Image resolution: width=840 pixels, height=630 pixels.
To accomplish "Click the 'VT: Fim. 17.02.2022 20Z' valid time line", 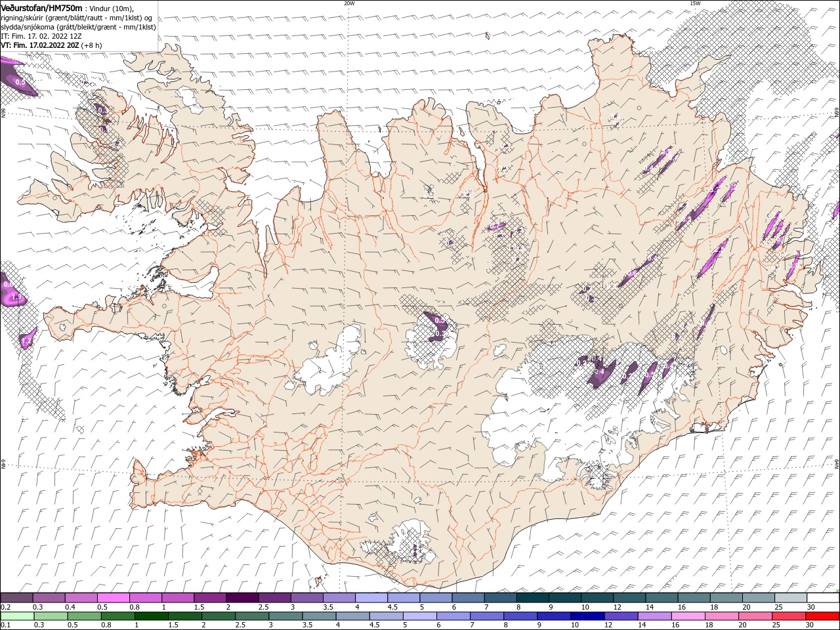I will (51, 46).
